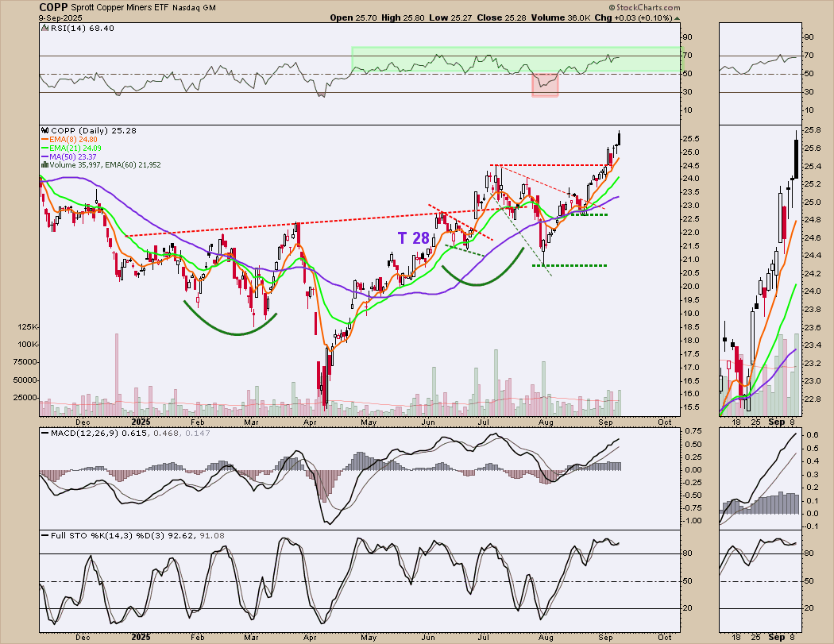Image resolution: width=834 pixels, height=644 pixels.
Task: Click the Aug label on the bottom stochastic axis
Action: coord(546,637)
